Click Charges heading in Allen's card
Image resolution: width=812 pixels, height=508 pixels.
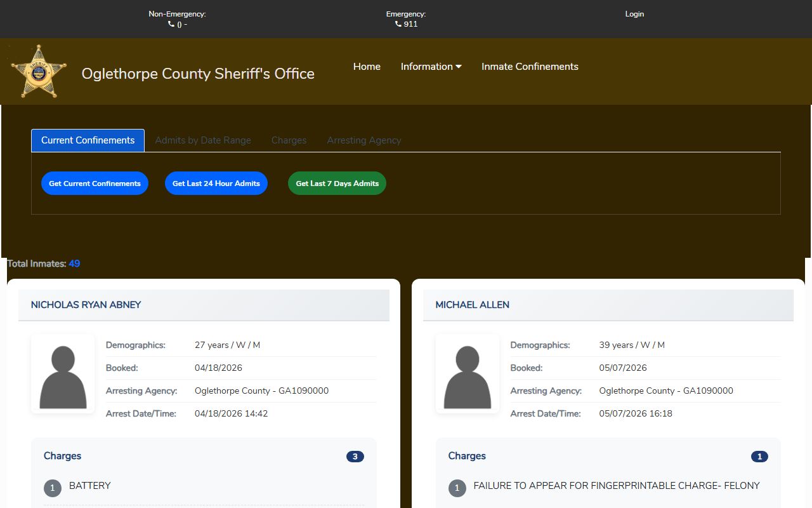467,456
